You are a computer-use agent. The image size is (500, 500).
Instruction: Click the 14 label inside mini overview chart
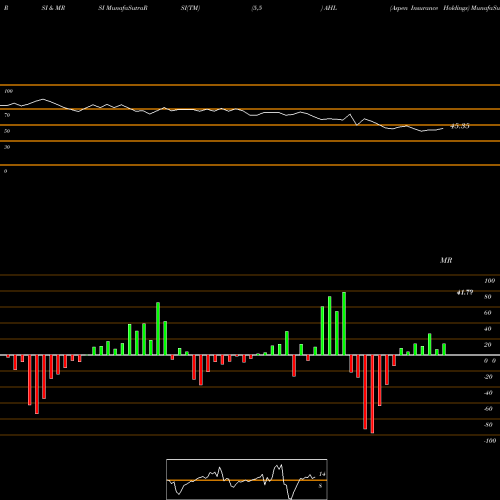pos(322,474)
